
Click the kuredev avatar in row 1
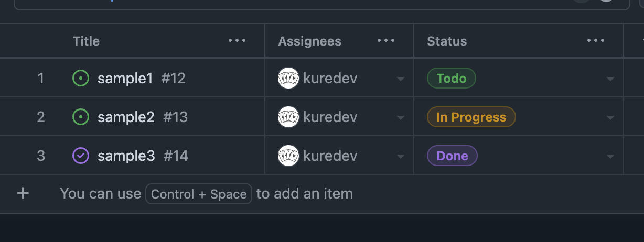pyautogui.click(x=288, y=79)
